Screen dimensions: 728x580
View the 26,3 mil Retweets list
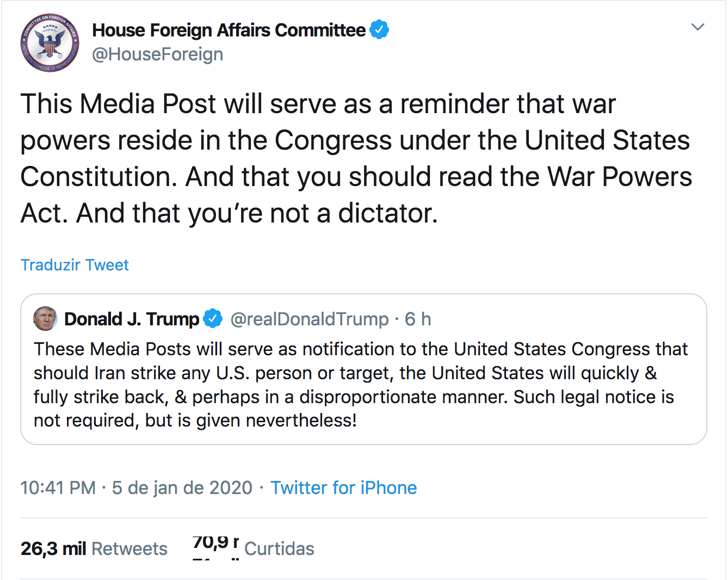click(94, 548)
